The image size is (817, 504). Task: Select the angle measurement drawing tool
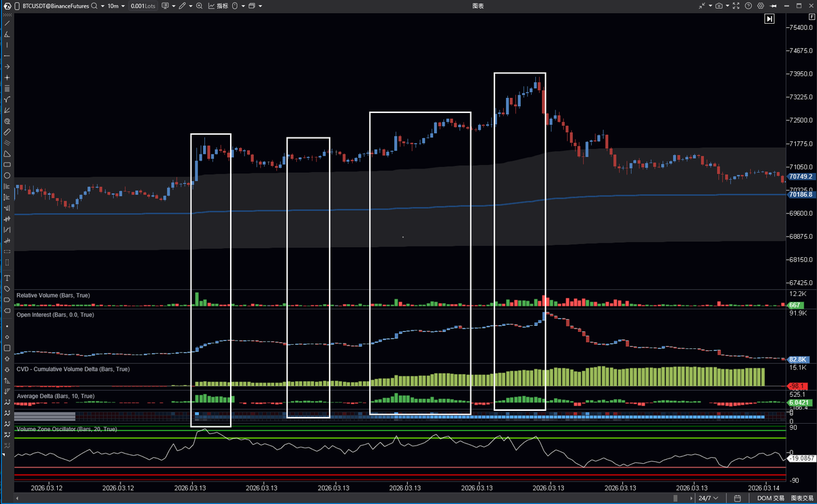pos(7,34)
